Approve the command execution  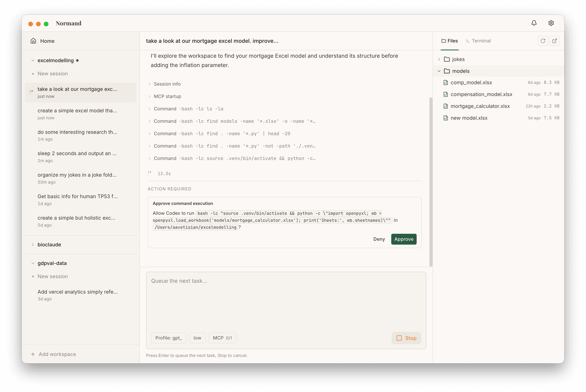coord(404,239)
